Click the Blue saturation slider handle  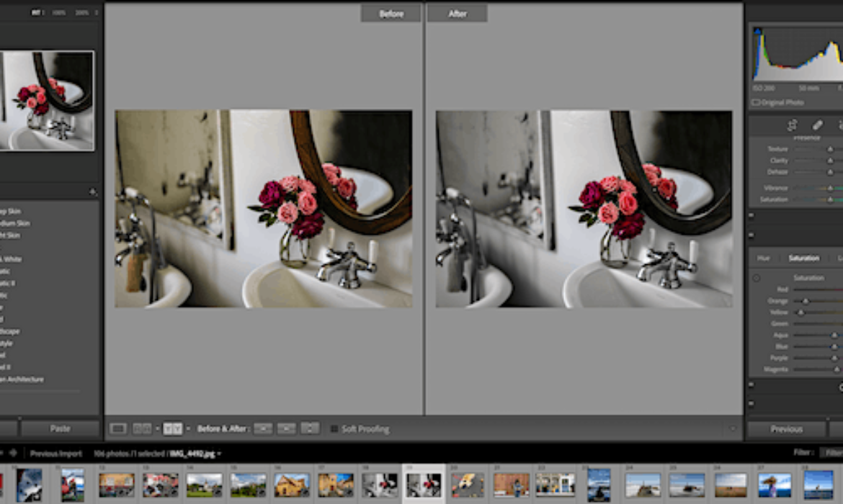(834, 346)
